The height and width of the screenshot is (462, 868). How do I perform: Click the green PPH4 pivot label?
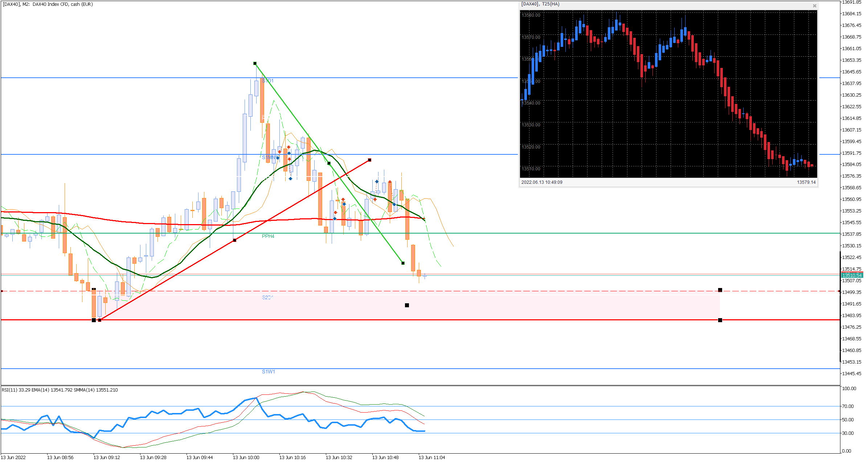click(268, 236)
